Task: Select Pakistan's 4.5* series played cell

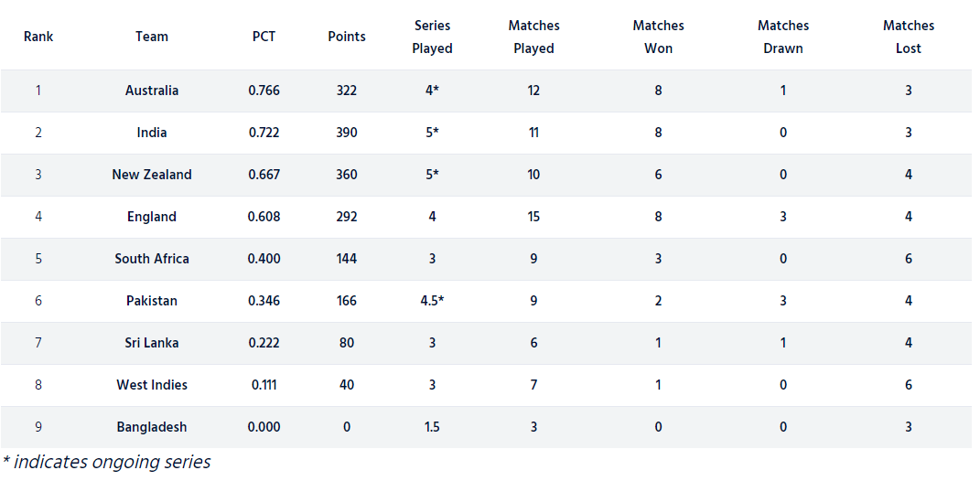Action: coord(433,301)
